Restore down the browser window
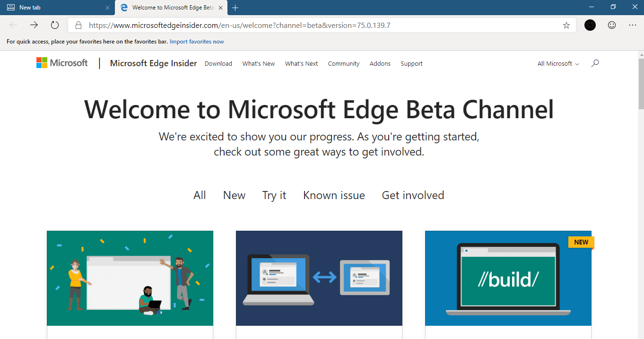 (x=613, y=7)
